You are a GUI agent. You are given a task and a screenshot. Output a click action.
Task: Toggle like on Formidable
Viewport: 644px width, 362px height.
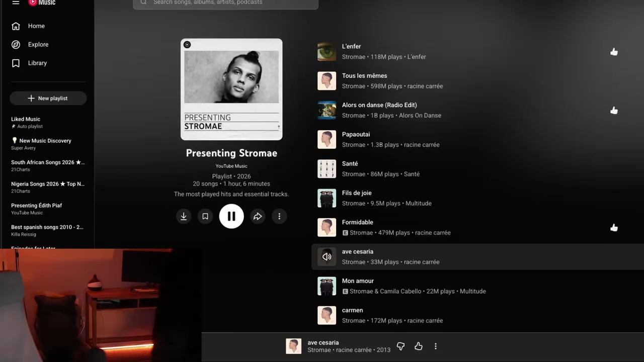point(614,228)
